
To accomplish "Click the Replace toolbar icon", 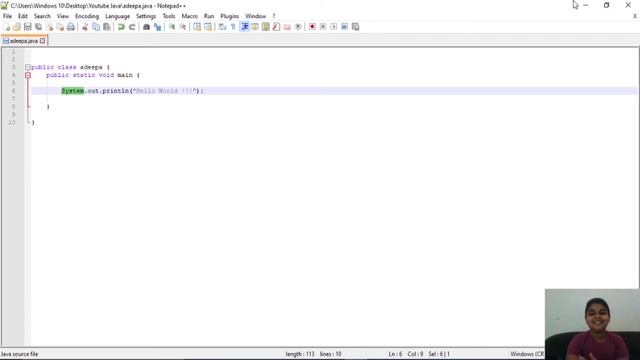I will coord(157,27).
